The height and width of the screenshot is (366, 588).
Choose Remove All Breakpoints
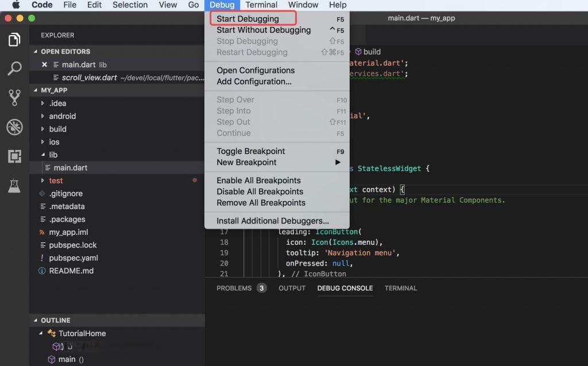coord(277,203)
